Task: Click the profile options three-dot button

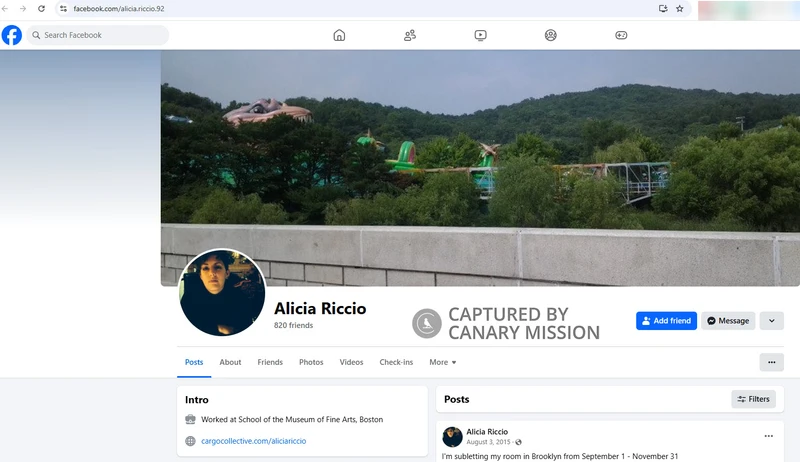Action: point(771,362)
